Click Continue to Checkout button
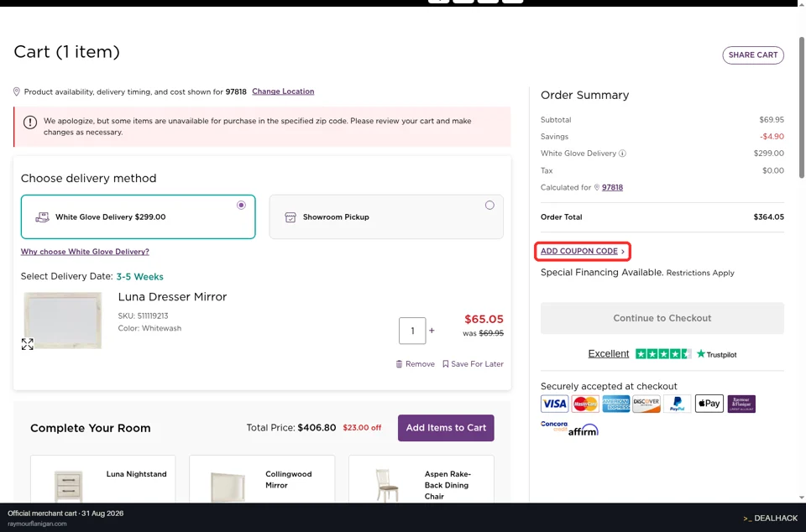Viewport: 806px width, 532px height. pos(662,318)
